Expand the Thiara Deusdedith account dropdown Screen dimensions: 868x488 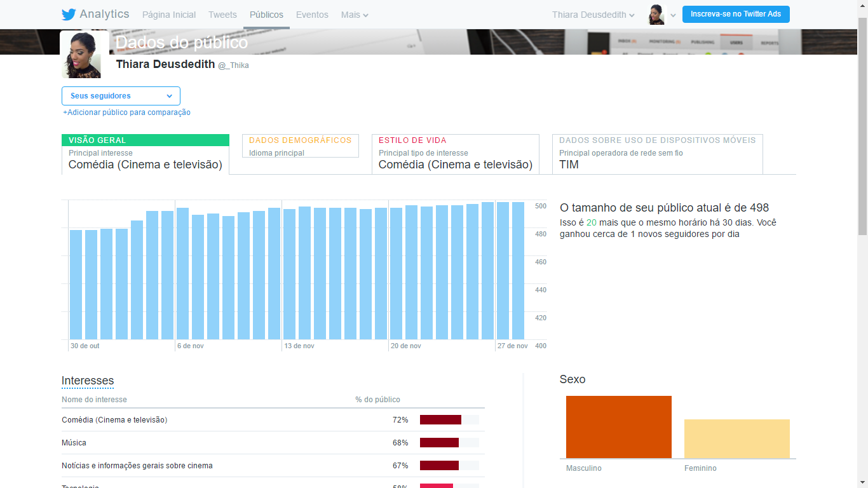[x=593, y=15]
